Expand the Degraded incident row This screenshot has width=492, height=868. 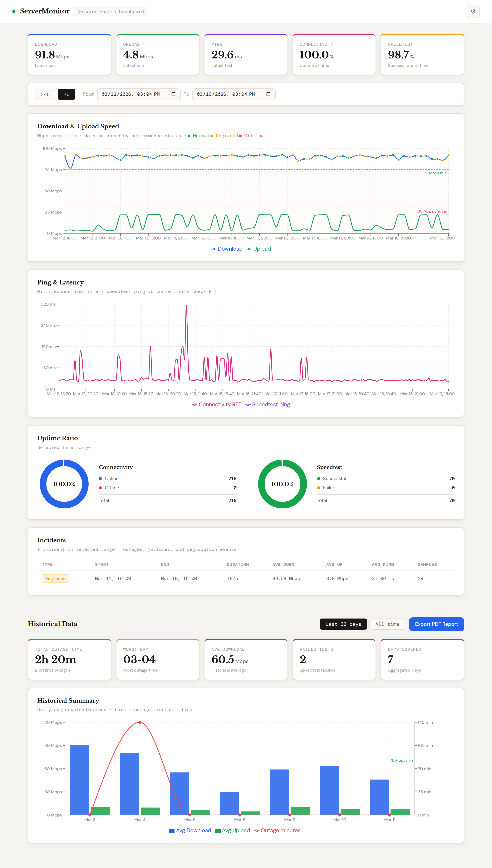tap(55, 578)
